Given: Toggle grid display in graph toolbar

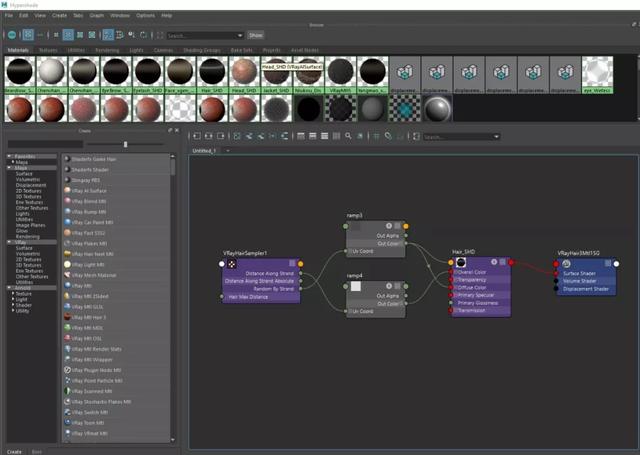Looking at the screenshot, I should (376, 136).
